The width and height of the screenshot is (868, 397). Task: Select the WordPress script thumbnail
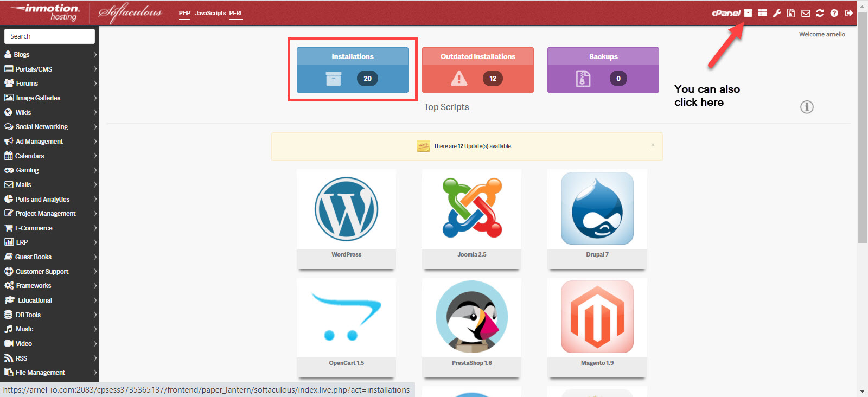click(x=346, y=210)
